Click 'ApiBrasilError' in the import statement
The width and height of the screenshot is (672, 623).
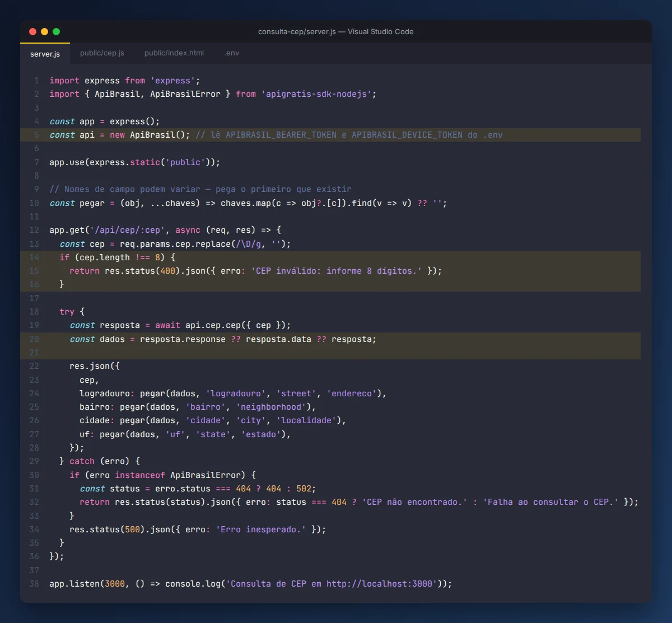185,94
